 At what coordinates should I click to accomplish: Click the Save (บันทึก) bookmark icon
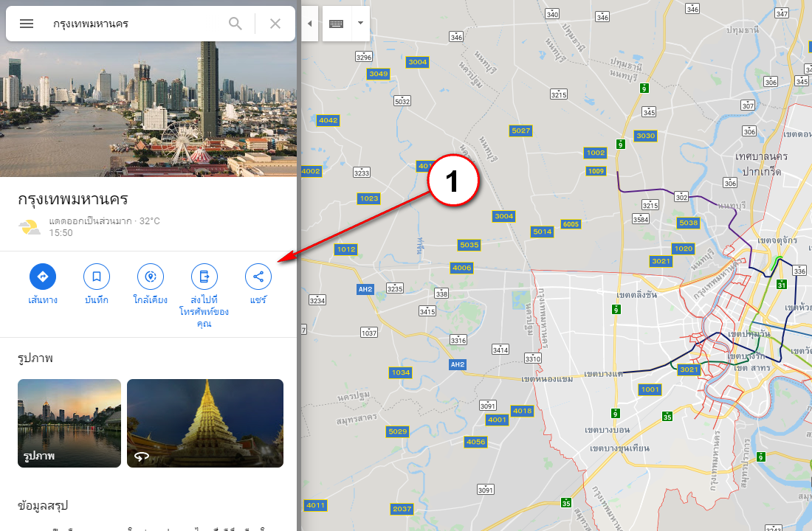[97, 277]
